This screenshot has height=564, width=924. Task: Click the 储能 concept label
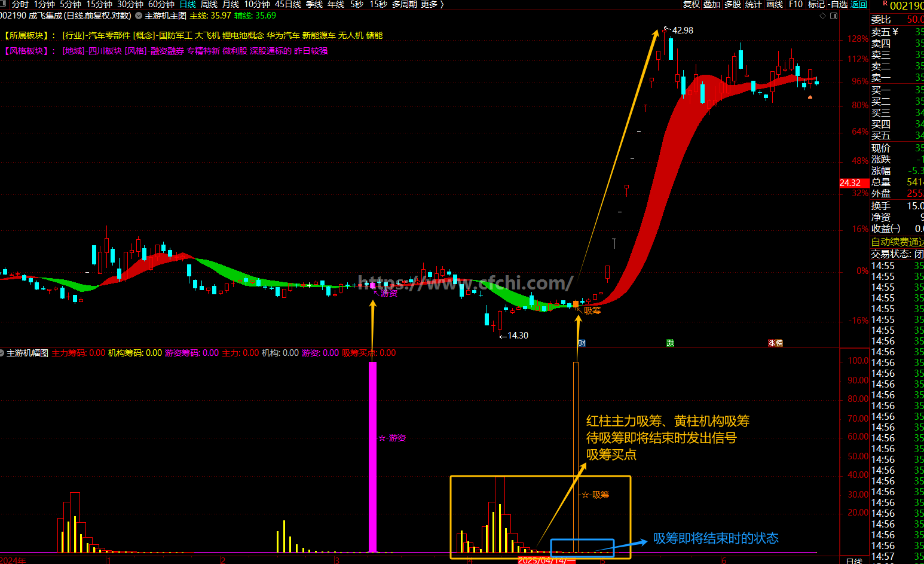coord(374,35)
